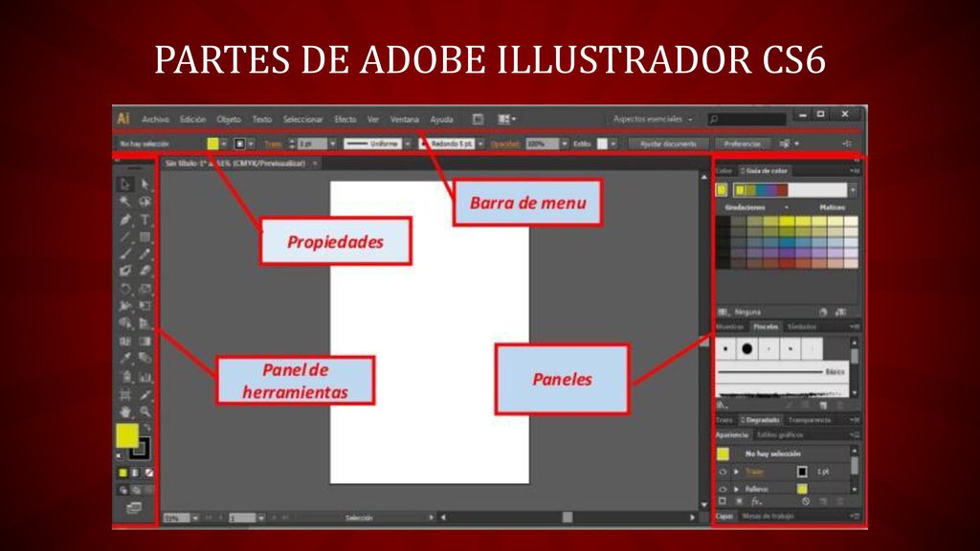Toggle visibility eye of Relleno row
Image resolution: width=980 pixels, height=551 pixels.
(x=723, y=489)
